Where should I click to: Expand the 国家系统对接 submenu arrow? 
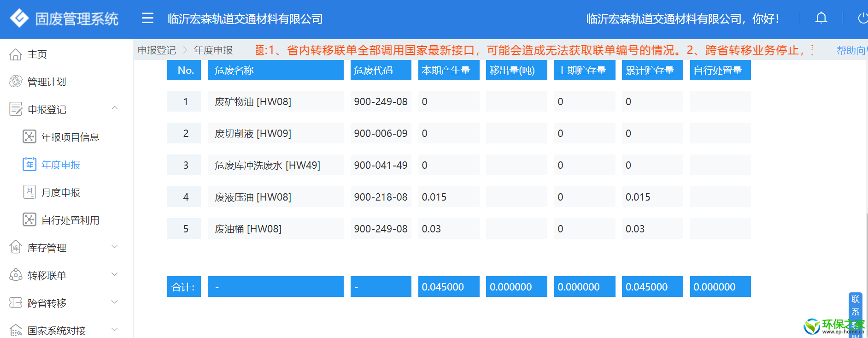point(115,330)
